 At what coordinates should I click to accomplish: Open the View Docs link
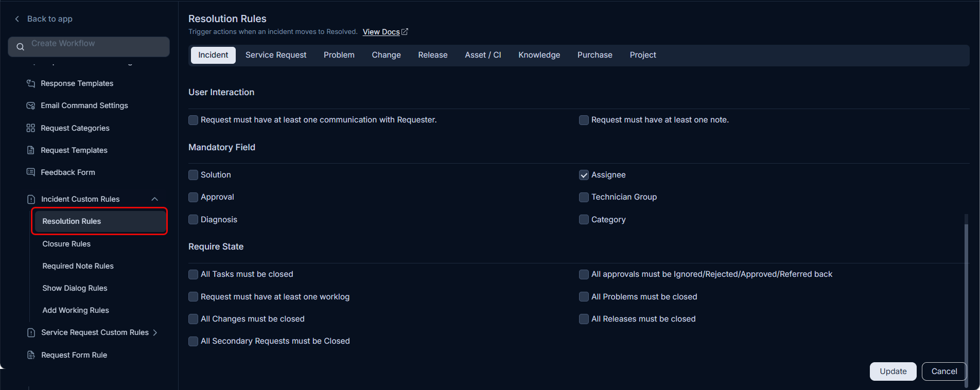(381, 32)
